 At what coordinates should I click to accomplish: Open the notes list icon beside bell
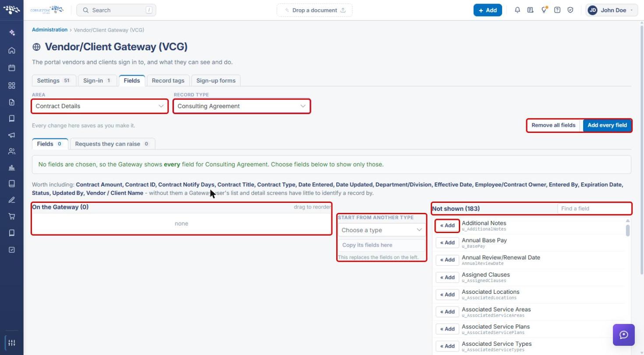[x=530, y=10]
